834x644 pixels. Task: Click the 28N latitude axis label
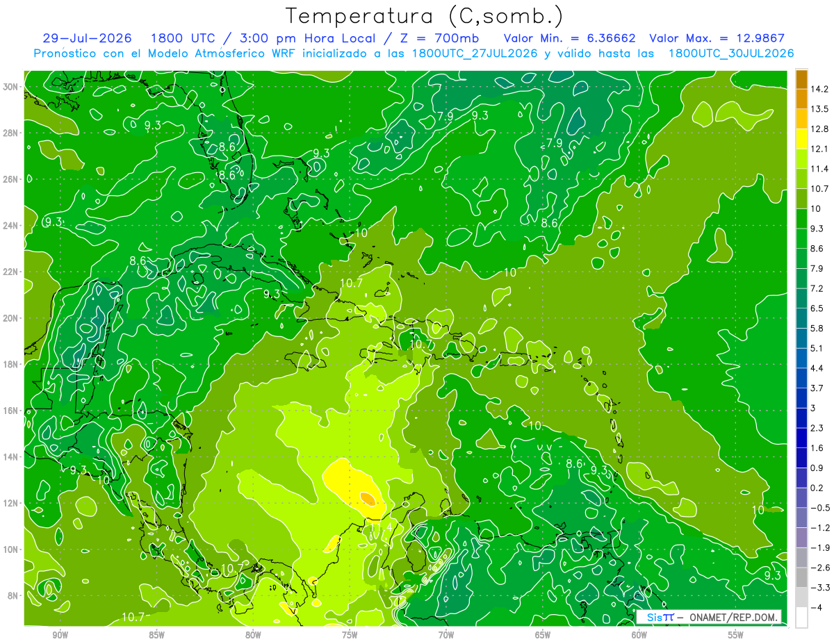pos(10,133)
